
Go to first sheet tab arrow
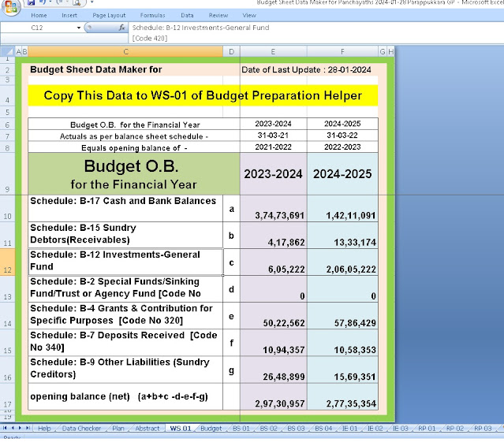pyautogui.click(x=5, y=428)
